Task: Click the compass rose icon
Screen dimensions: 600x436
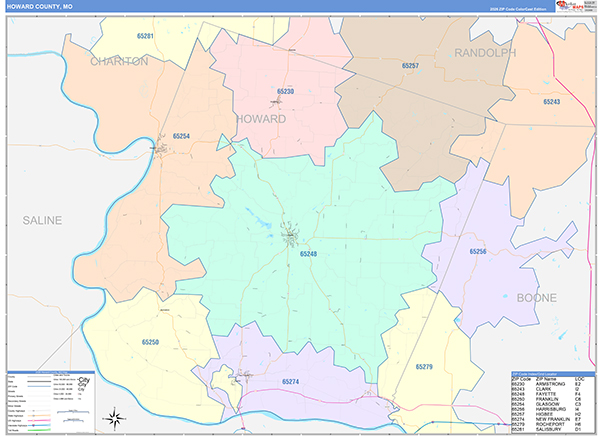Action: pyautogui.click(x=115, y=418)
